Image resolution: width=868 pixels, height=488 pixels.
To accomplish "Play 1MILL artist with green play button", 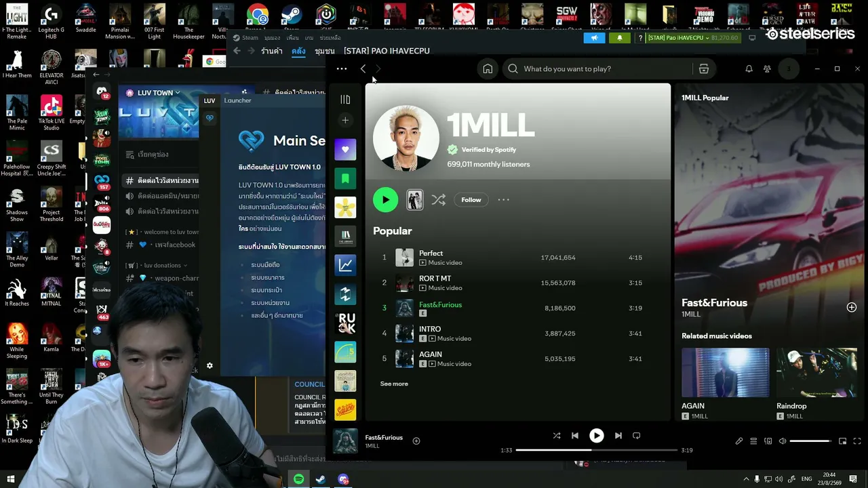I will 385,199.
